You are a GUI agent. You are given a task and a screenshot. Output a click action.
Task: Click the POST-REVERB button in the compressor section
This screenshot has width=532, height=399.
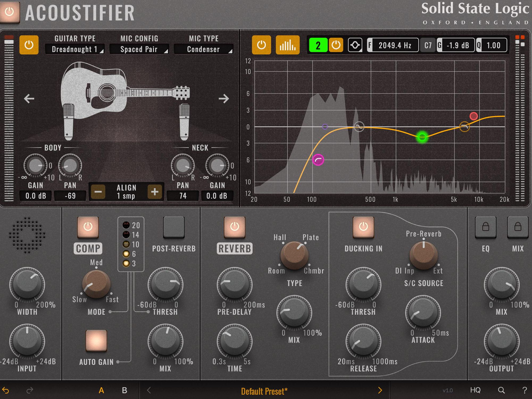point(174,227)
